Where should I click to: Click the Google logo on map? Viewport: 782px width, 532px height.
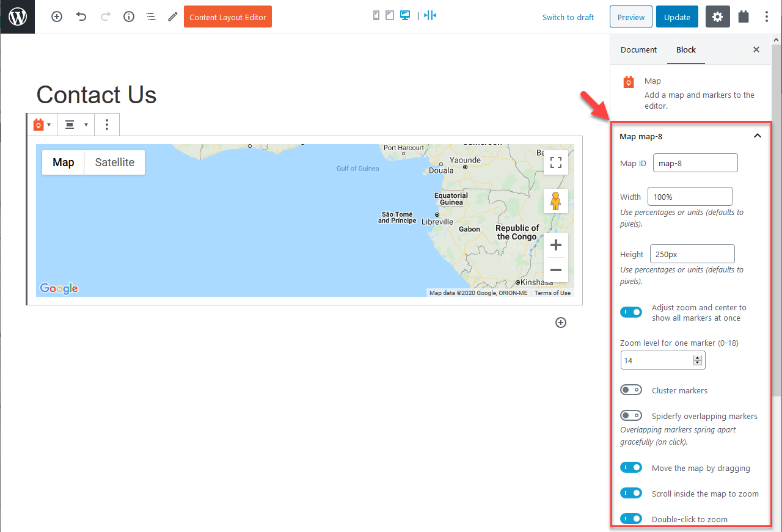click(59, 288)
